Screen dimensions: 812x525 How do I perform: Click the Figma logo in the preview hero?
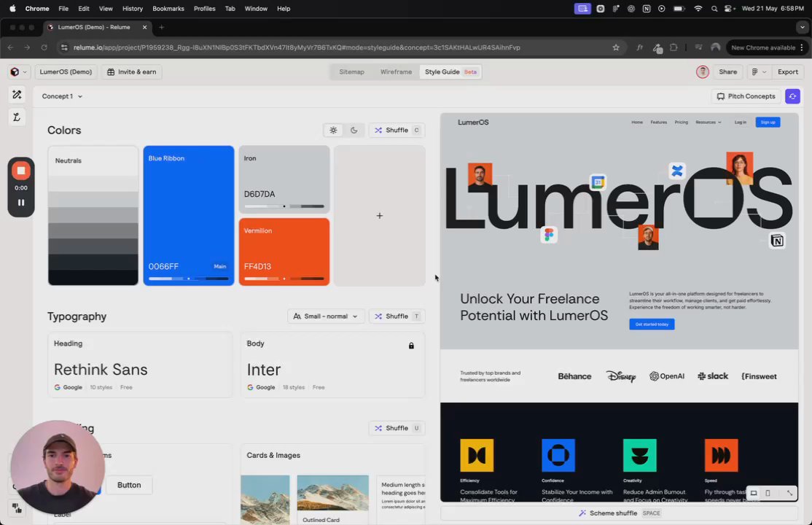[548, 235]
